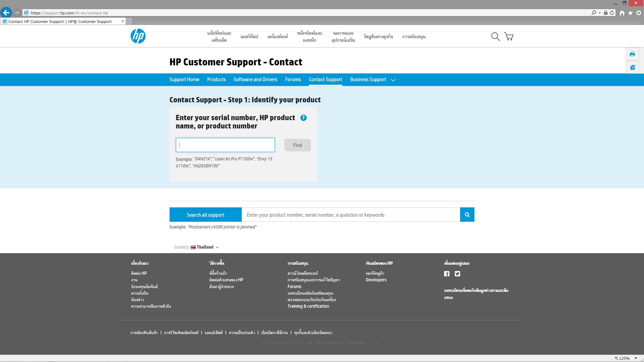Click the browser forward arrow

coord(17,13)
